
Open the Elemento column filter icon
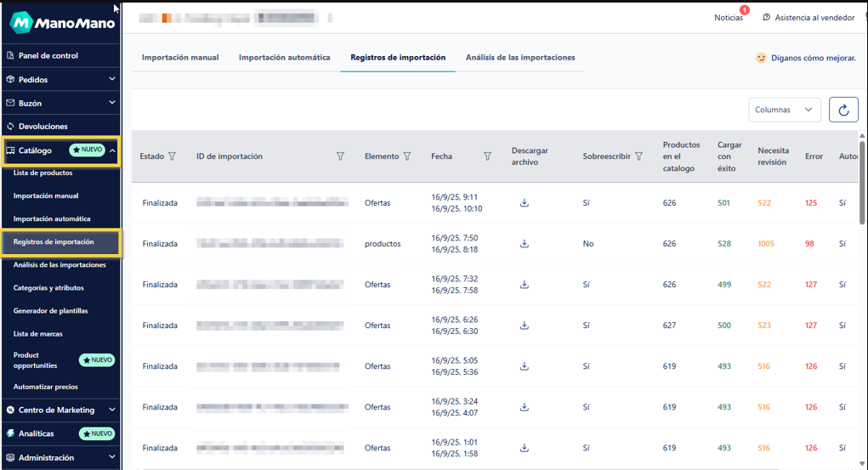(x=407, y=156)
